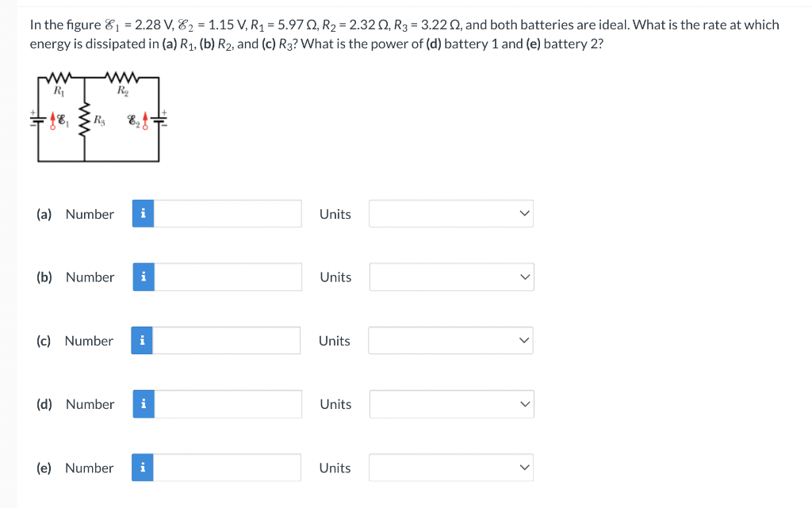Screen dimensions: 812x508
Task: Click the info icon beside part (e) Number
Action: click(x=143, y=467)
